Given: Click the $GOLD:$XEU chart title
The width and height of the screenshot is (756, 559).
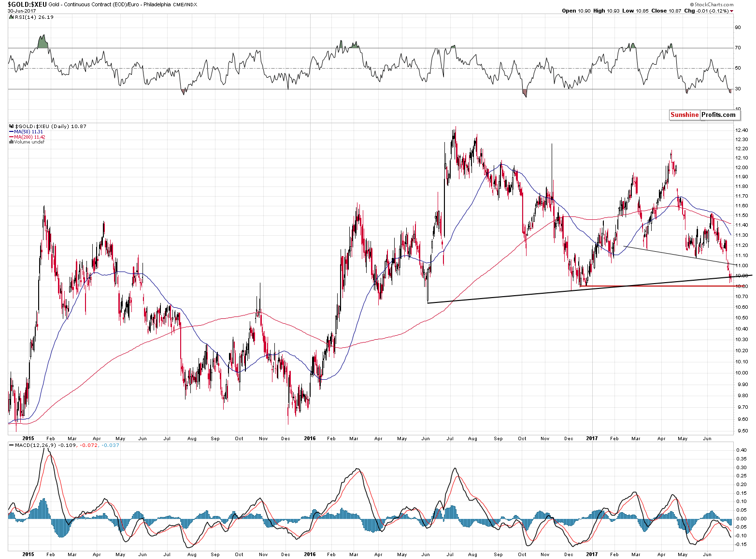Looking at the screenshot, I should coord(27,4).
